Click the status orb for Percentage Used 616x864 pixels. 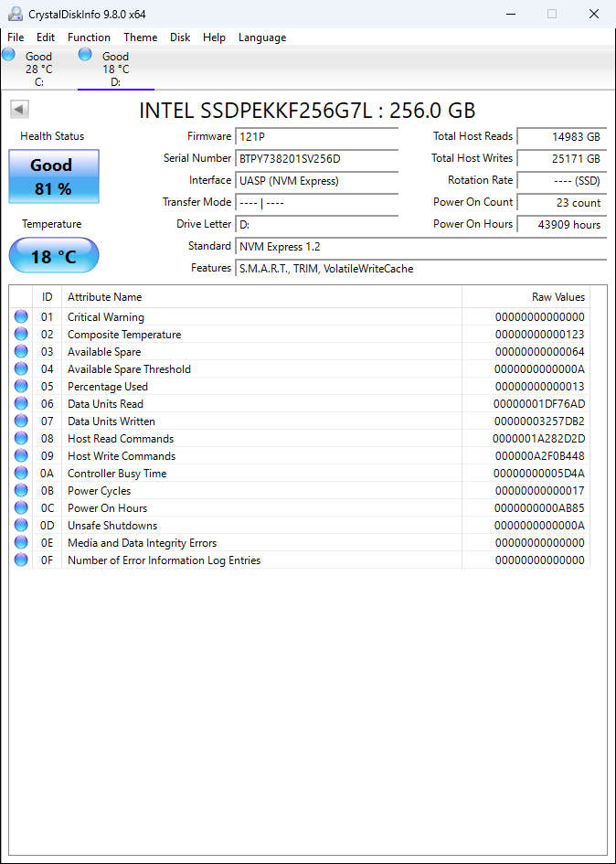pyautogui.click(x=21, y=386)
